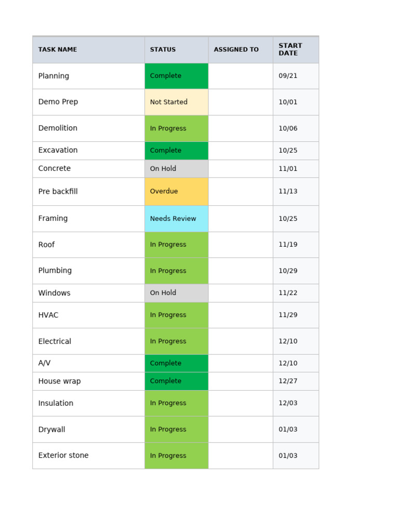Open the Overdue status for Pre backfill

177,191
